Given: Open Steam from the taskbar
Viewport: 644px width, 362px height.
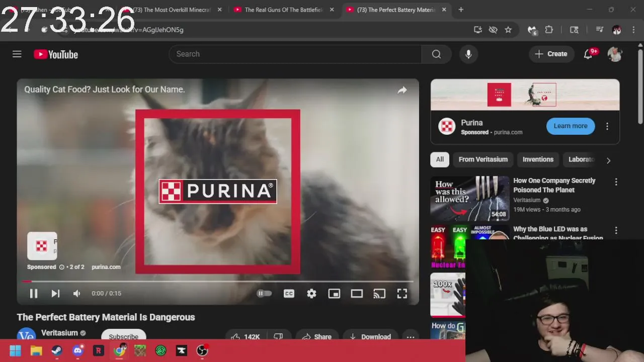Looking at the screenshot, I should 57,350.
